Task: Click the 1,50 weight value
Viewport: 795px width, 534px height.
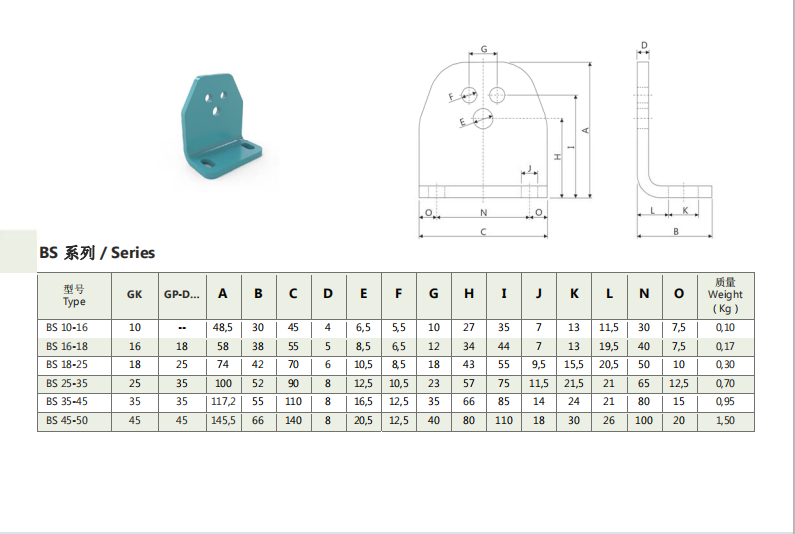Action: coord(725,420)
